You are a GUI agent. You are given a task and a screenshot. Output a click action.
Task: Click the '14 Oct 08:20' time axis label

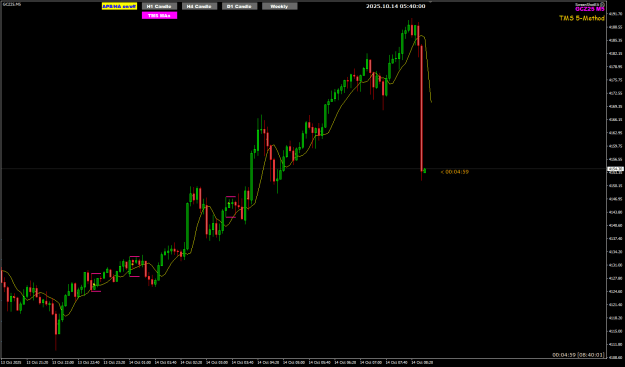pos(423,363)
